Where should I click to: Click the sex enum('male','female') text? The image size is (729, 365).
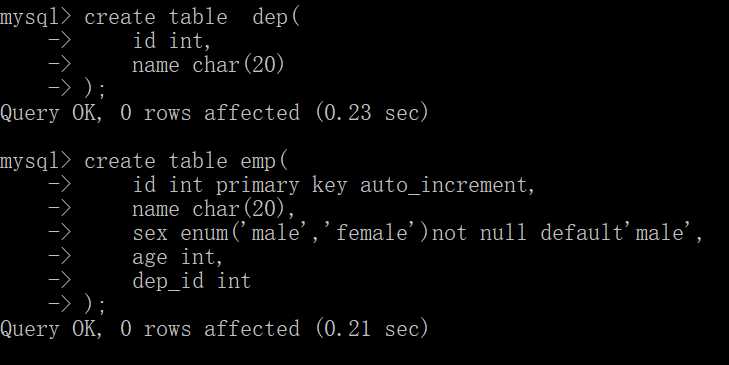(280, 232)
